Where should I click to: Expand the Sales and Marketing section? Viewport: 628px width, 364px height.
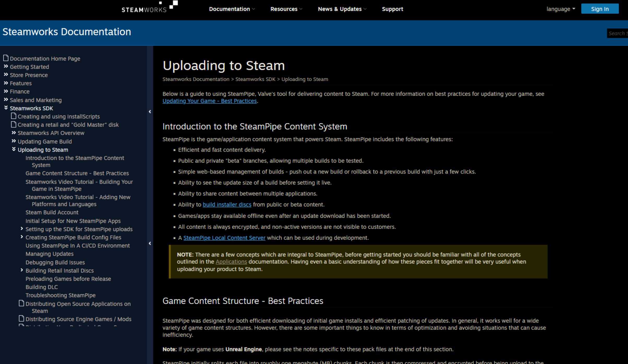point(6,100)
